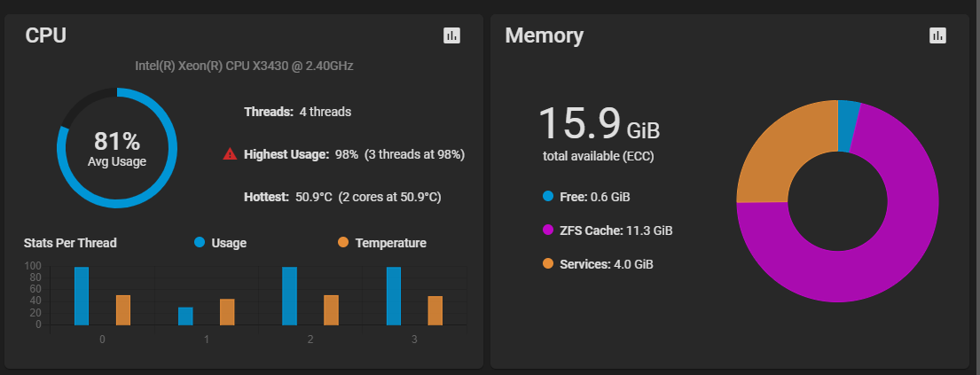Click the Highest Usage 98% text
The width and height of the screenshot is (980, 375).
(346, 154)
